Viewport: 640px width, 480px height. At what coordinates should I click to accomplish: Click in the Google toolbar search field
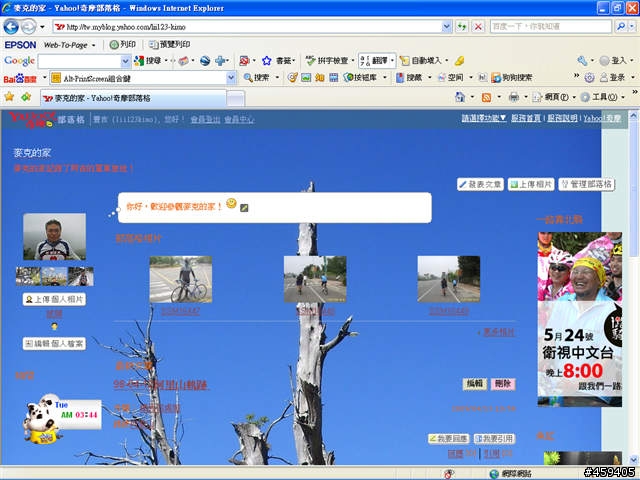pyautogui.click(x=80, y=61)
